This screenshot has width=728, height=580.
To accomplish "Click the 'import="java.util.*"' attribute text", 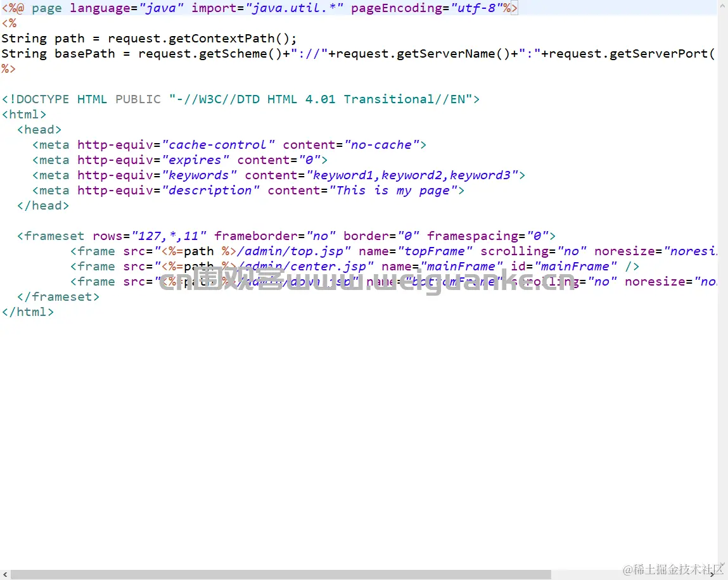I will point(267,8).
